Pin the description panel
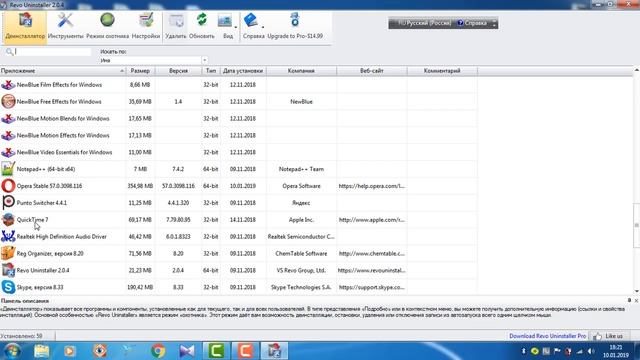The height and width of the screenshot is (360, 640). (629, 300)
